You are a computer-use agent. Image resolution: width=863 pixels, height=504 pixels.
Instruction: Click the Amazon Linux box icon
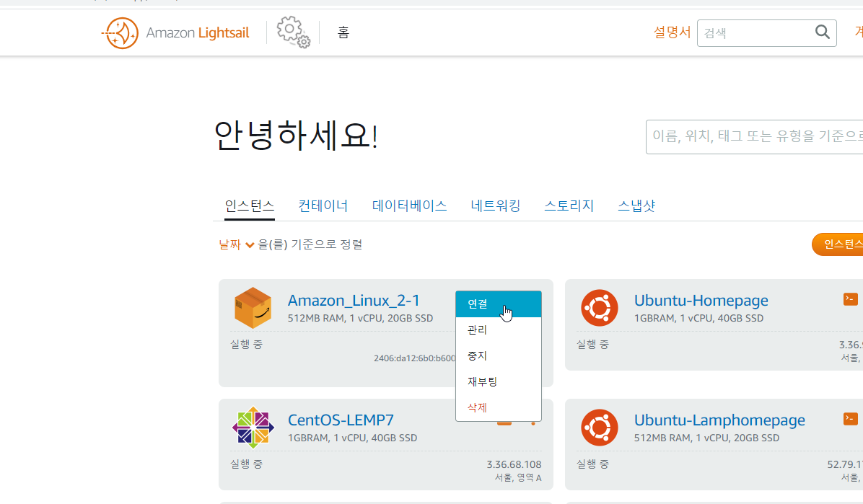[253, 308]
